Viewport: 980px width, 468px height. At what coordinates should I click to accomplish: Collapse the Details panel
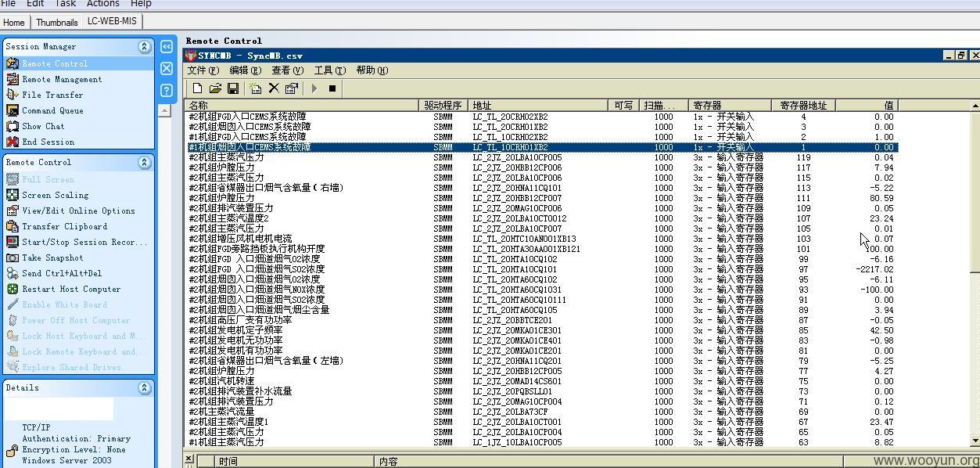(x=144, y=387)
